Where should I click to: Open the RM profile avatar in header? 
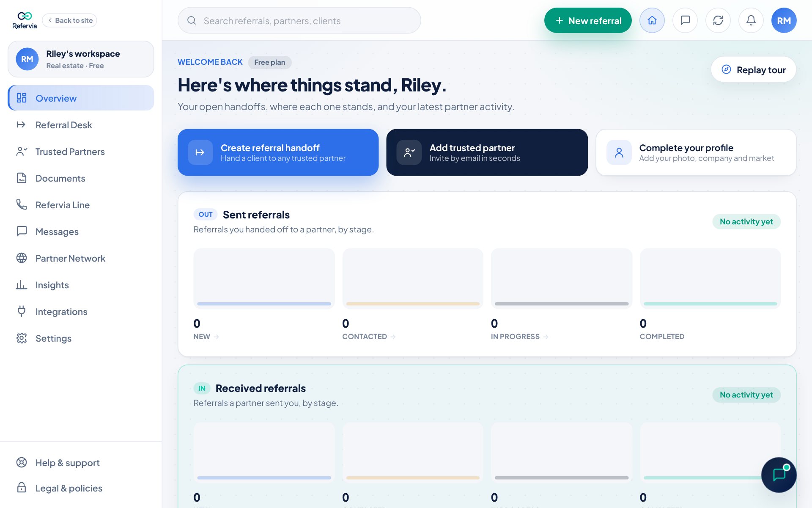click(784, 20)
